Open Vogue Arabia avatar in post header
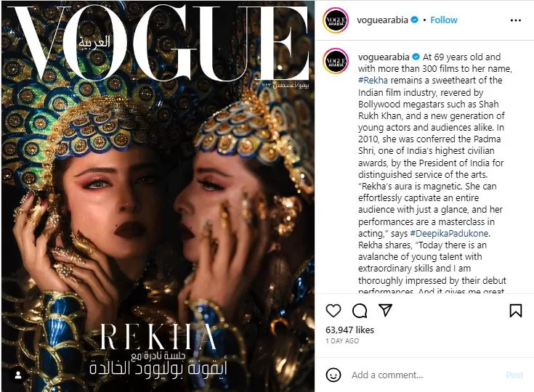This screenshot has height=392, width=534. [336, 21]
